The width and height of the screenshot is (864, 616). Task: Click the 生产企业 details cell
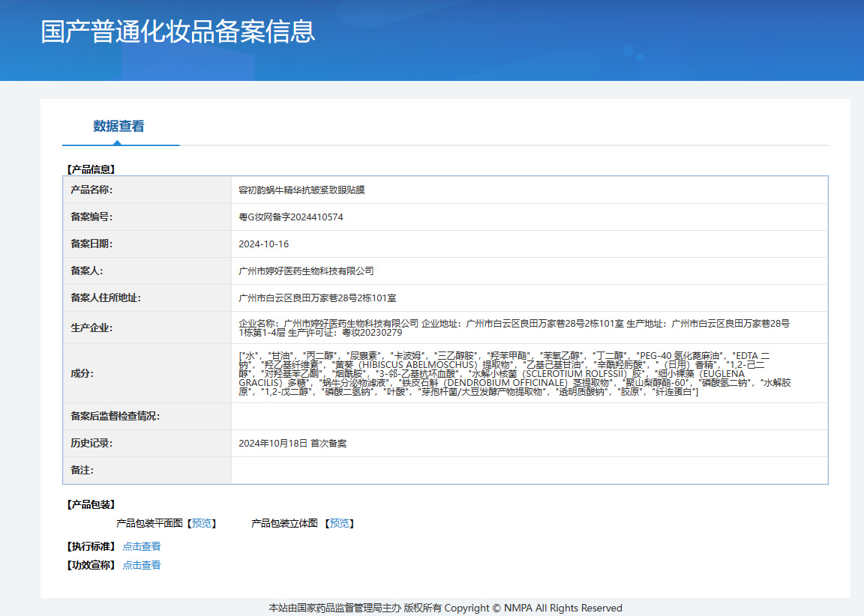513,327
